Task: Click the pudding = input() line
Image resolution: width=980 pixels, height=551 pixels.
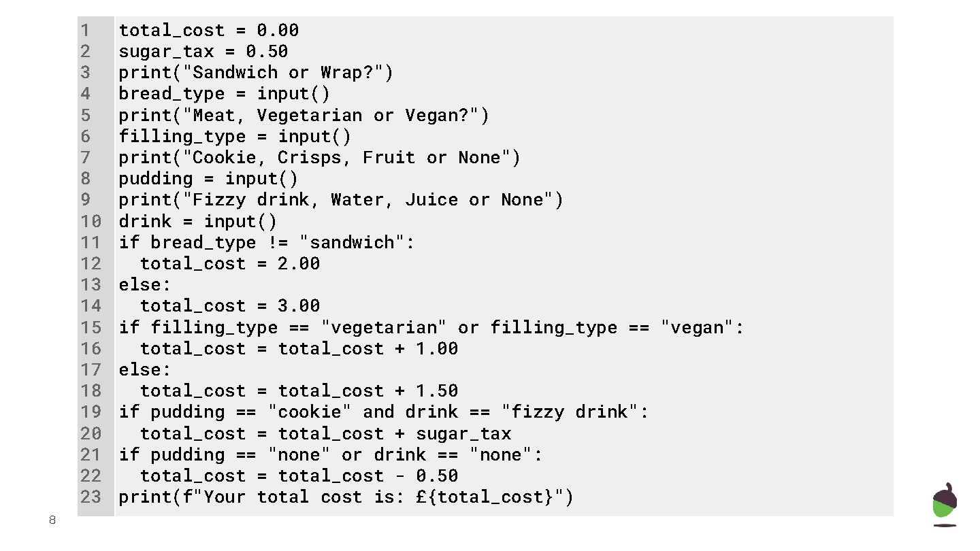Action: [x=208, y=179]
